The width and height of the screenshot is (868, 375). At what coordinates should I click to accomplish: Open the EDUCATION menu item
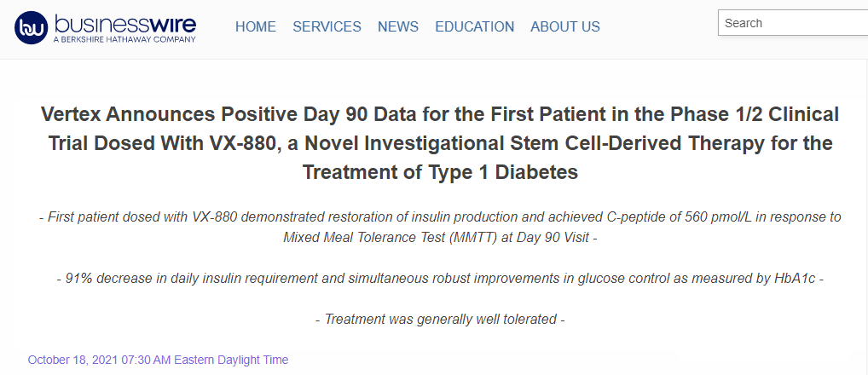pos(474,27)
